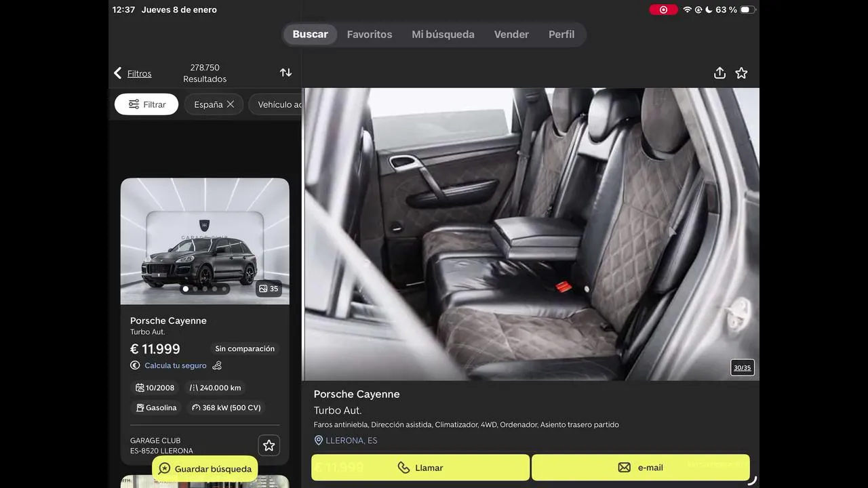868x488 pixels.
Task: Tap the 30/35 photo counter
Action: 743,368
